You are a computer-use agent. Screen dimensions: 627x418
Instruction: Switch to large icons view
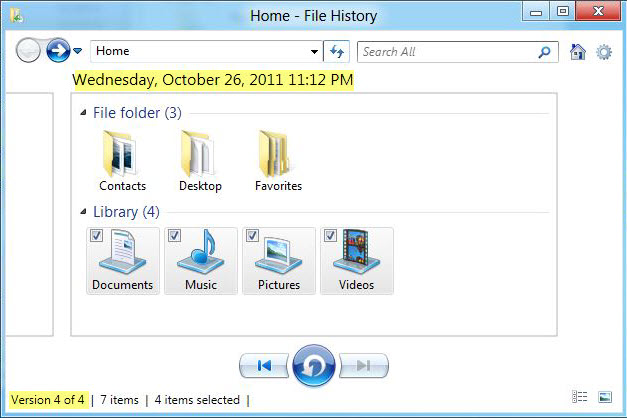[604, 398]
